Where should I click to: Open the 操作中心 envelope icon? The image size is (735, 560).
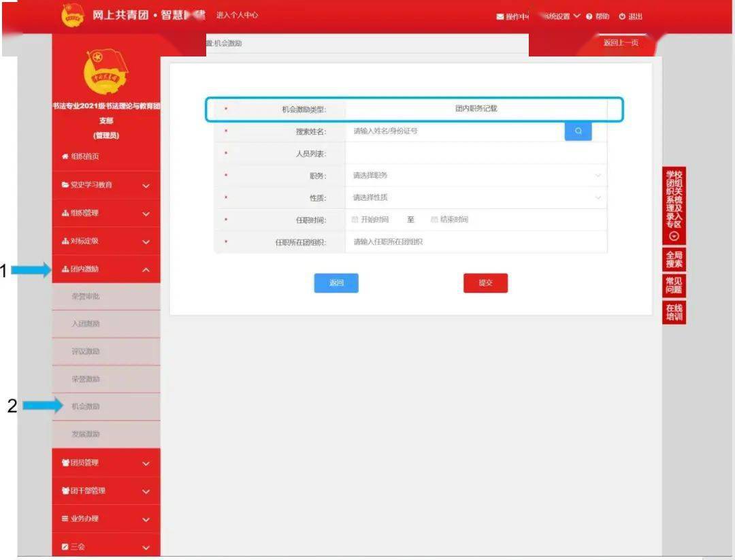[500, 15]
